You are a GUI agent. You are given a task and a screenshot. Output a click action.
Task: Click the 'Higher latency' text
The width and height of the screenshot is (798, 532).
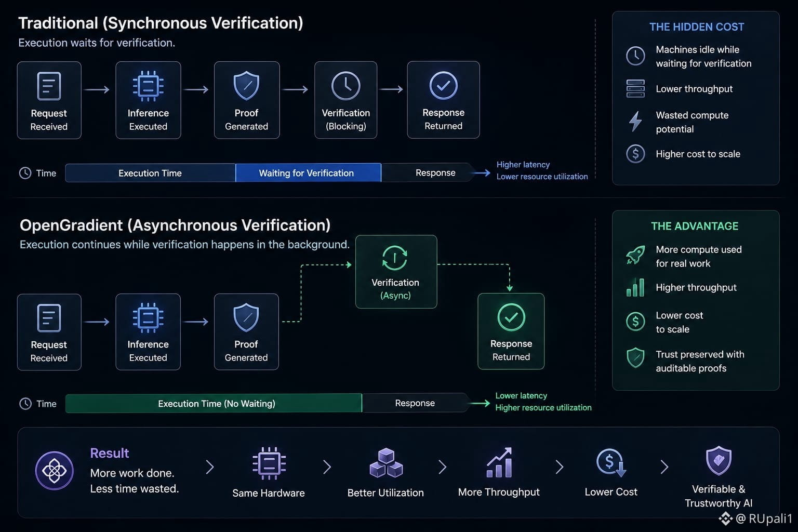[x=523, y=164]
